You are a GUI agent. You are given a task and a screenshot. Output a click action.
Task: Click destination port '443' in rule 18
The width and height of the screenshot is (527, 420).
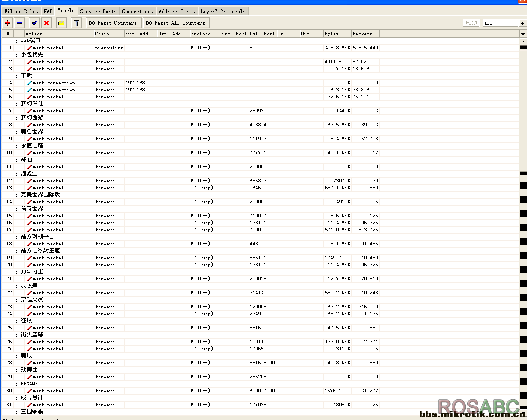point(254,244)
